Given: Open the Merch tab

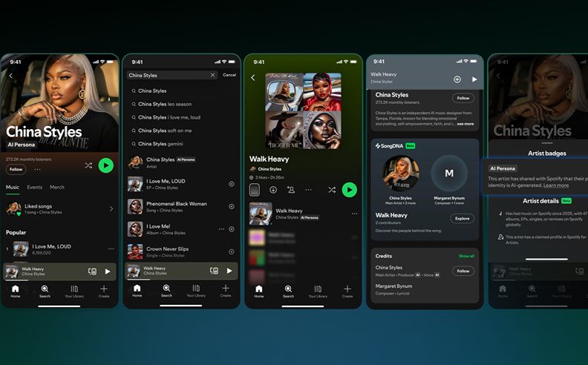Looking at the screenshot, I should (x=57, y=187).
